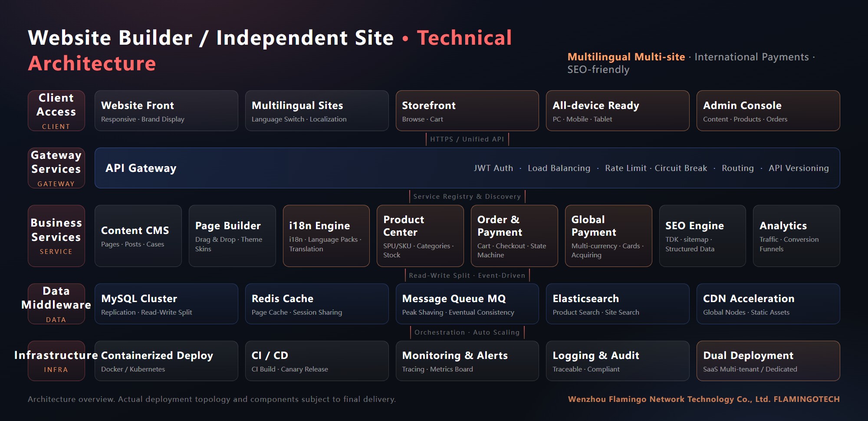Select the Analytics card
Screen dimensions: 868x421
coord(796,236)
